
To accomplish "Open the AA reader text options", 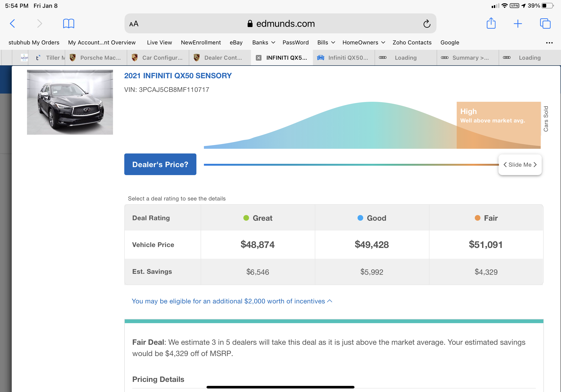I will pos(134,24).
